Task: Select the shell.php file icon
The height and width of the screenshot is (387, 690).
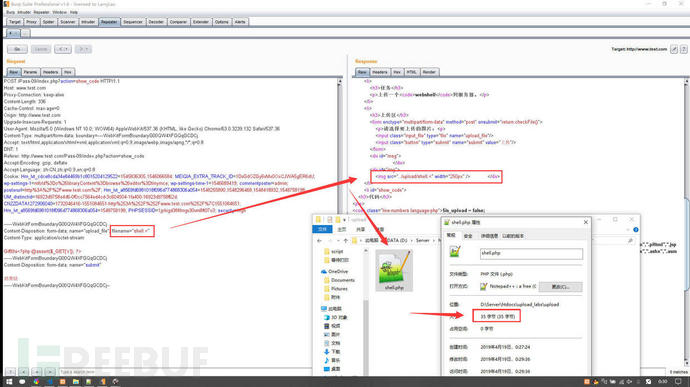Action: 394,270
